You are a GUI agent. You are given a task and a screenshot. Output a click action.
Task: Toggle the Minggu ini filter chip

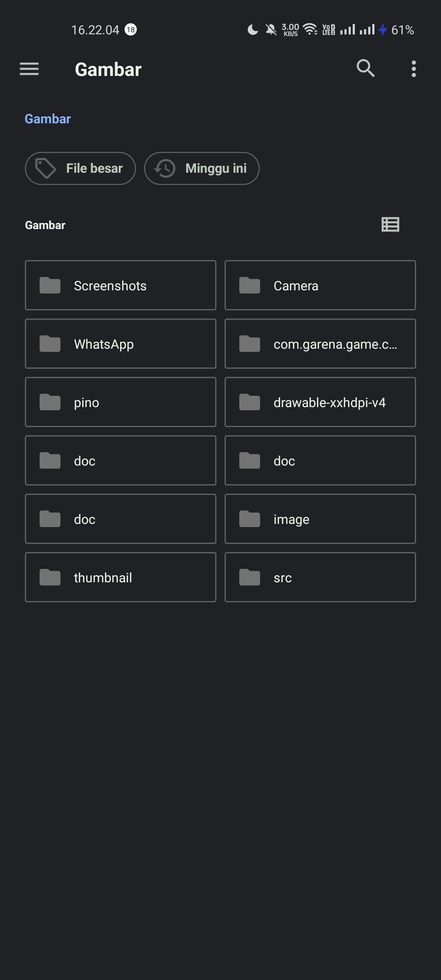pos(202,168)
